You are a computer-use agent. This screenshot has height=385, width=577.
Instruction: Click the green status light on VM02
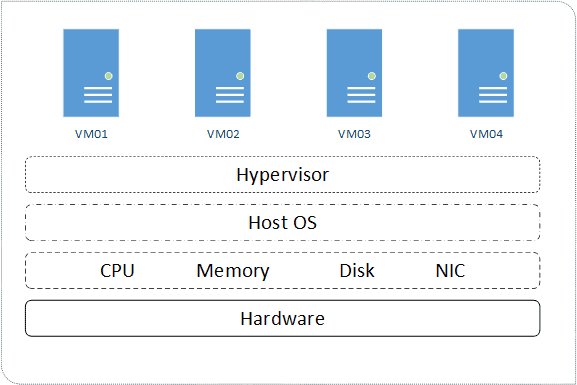pyautogui.click(x=240, y=76)
